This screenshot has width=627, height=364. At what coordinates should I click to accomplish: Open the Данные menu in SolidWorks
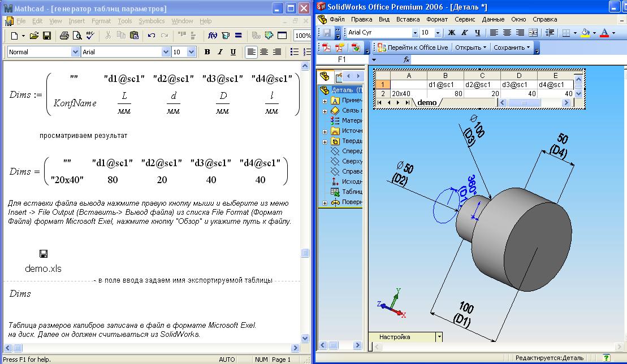point(493,19)
